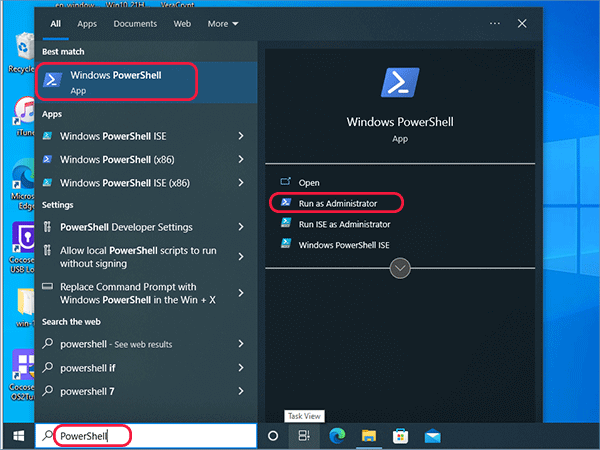Expand Windows PowerShell ISE (x86) result arrow
This screenshot has height=450, width=600.
click(x=241, y=183)
